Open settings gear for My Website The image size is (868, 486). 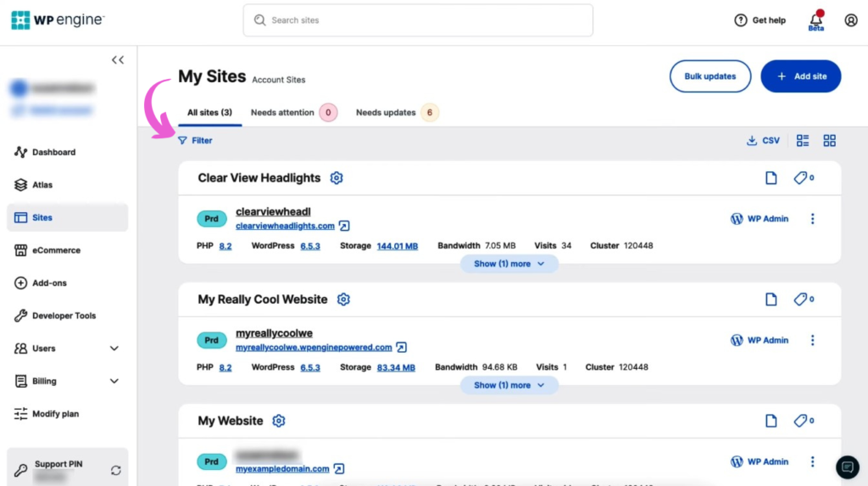[278, 421]
